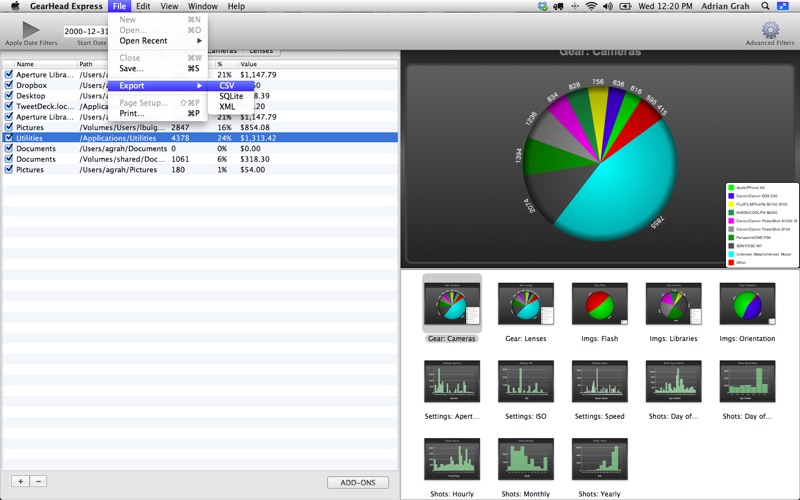Viewport: 800px width, 500px height.
Task: Select the Imgs: Flash chart thumbnail
Action: [x=599, y=303]
